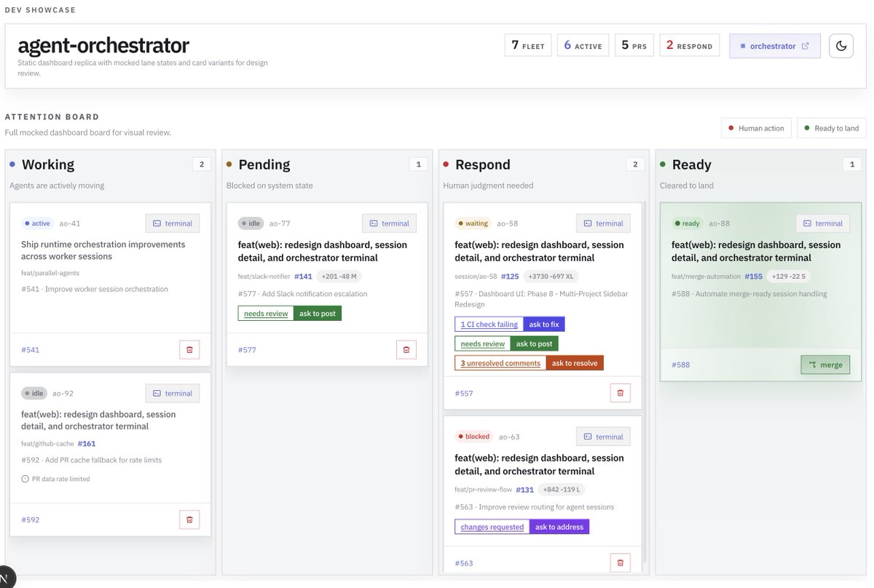Click the ready status pill on ao-88
874x588 pixels.
688,223
